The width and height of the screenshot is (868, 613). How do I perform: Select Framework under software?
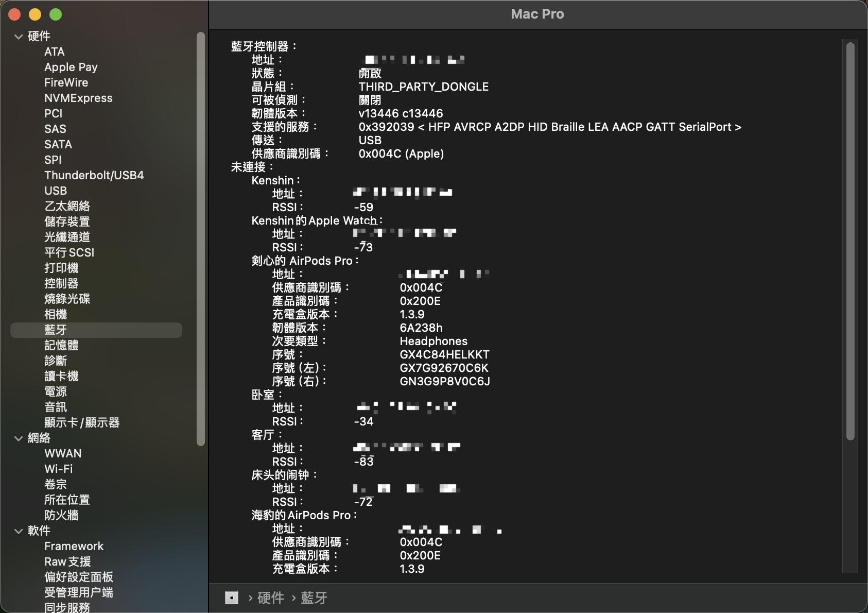tap(74, 547)
